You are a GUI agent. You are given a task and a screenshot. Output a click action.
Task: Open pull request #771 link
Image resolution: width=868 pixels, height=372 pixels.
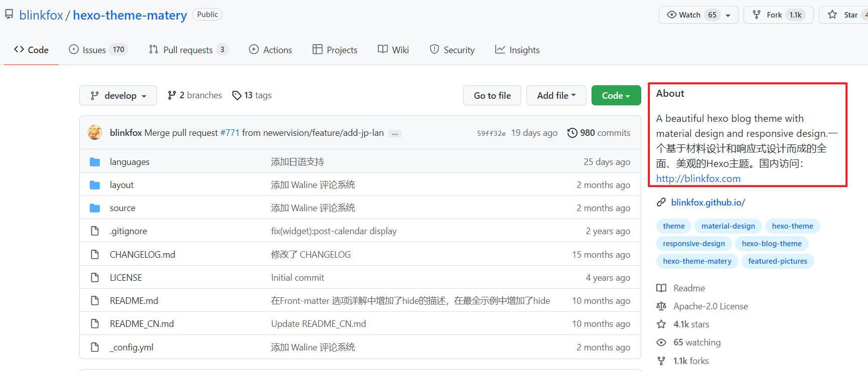pos(230,133)
